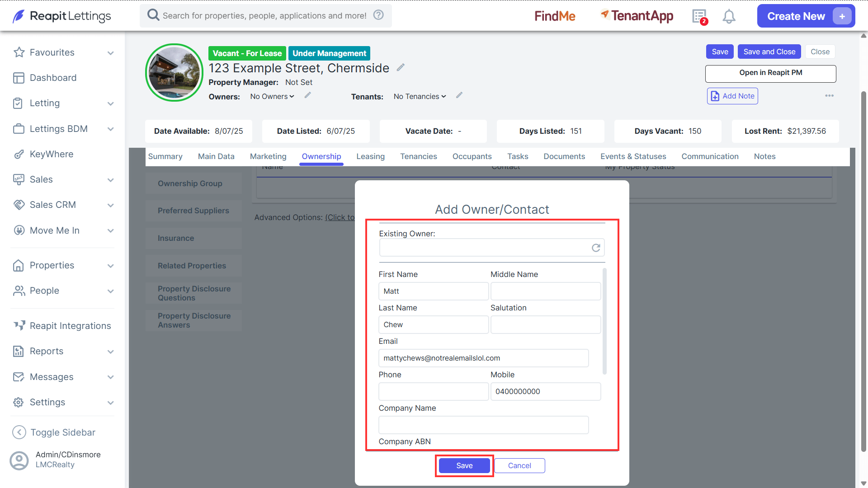Click the pencil icon next to property address
Viewport: 868px width, 488px height.
pos(401,67)
